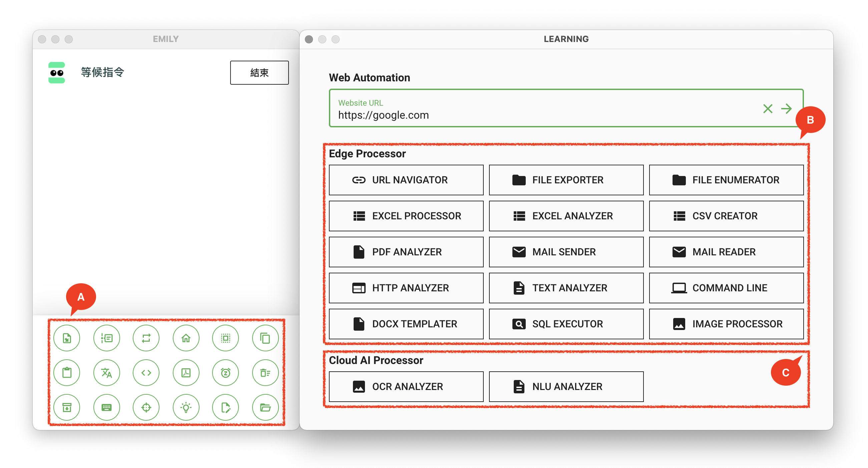This screenshot has height=468, width=868.
Task: Clear the Website URL with X icon
Action: tap(767, 108)
